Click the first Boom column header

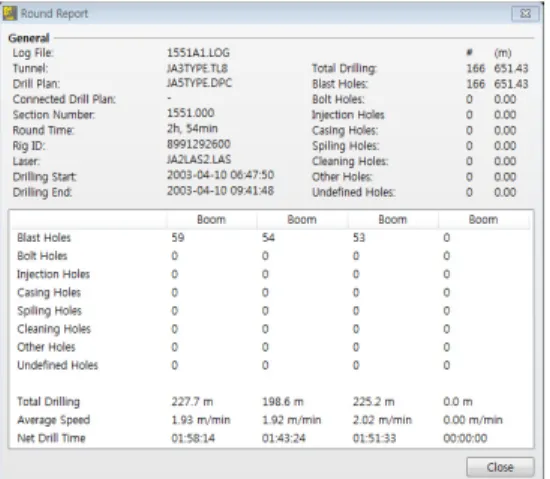(212, 220)
